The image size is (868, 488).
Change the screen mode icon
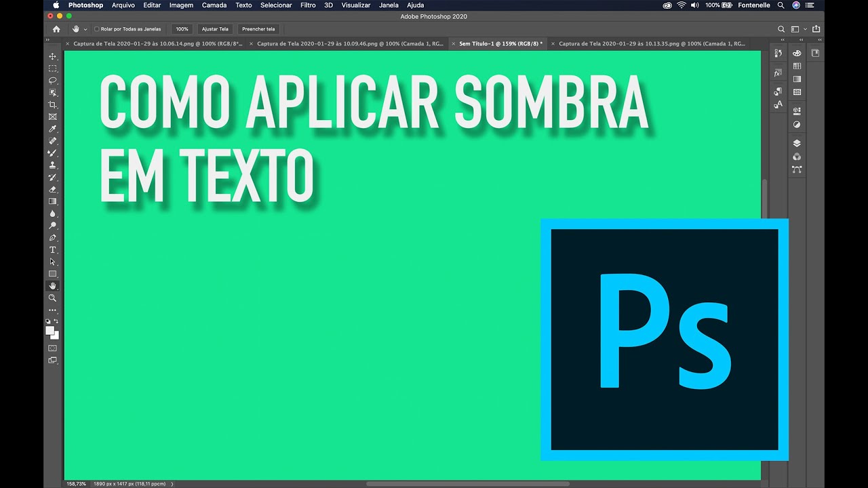point(52,361)
